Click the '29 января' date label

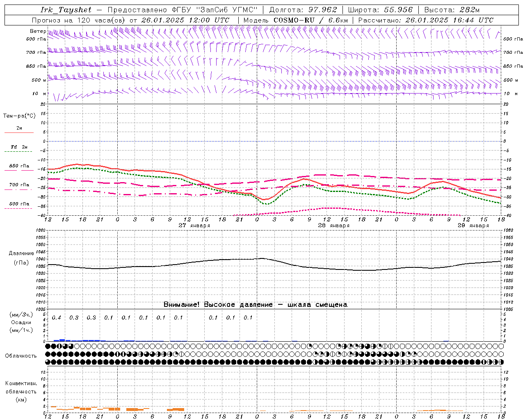point(473,226)
